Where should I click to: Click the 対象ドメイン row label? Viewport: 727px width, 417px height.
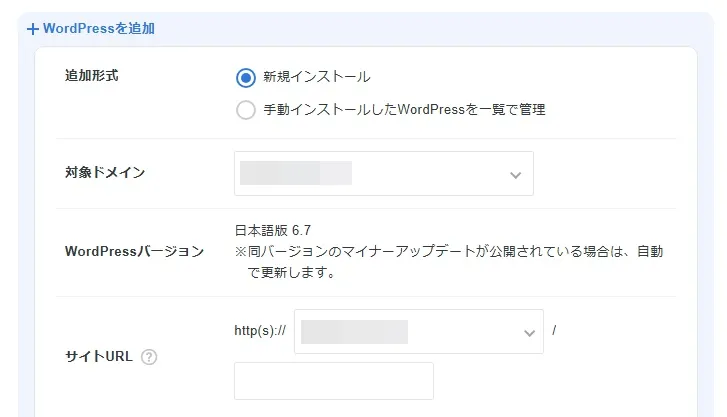105,173
